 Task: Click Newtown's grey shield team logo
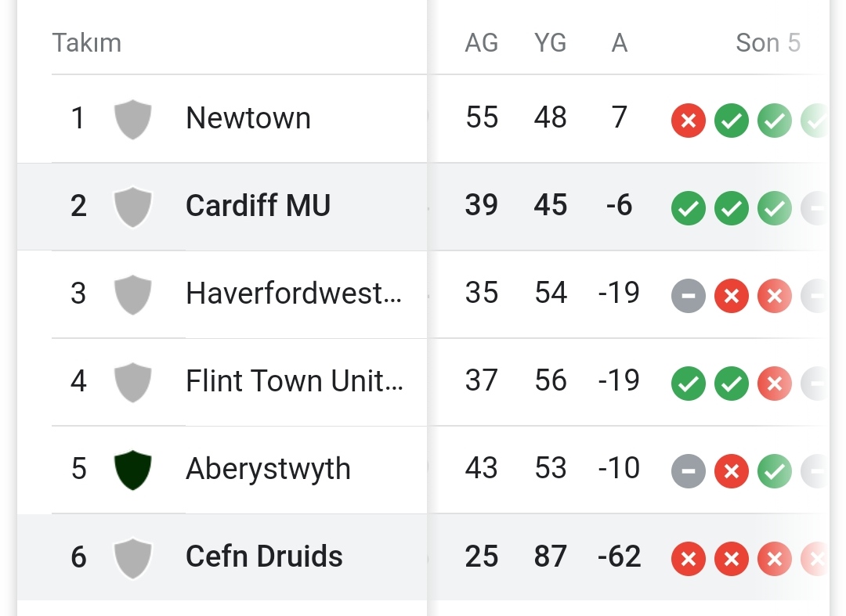click(x=132, y=119)
